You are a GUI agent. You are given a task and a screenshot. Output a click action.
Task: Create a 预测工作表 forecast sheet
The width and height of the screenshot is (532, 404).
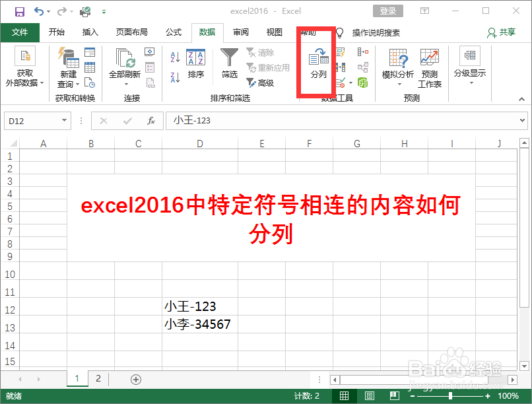(x=430, y=68)
